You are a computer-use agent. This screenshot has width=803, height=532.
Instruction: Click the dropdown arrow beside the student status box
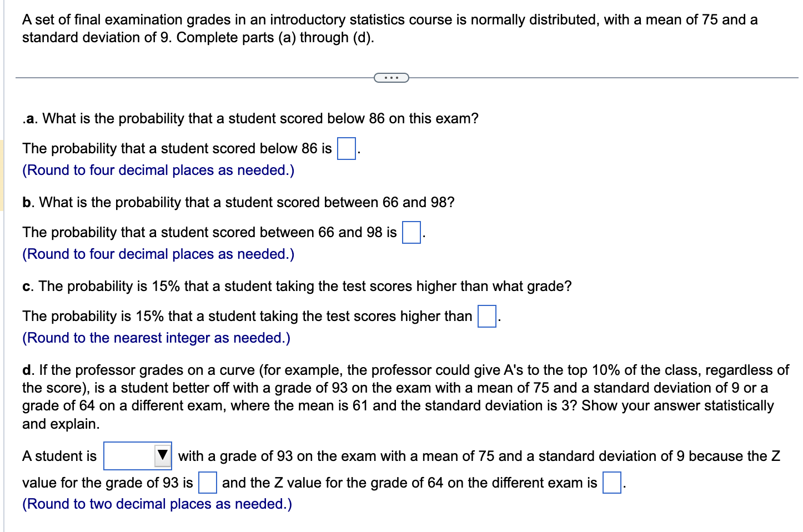(162, 455)
